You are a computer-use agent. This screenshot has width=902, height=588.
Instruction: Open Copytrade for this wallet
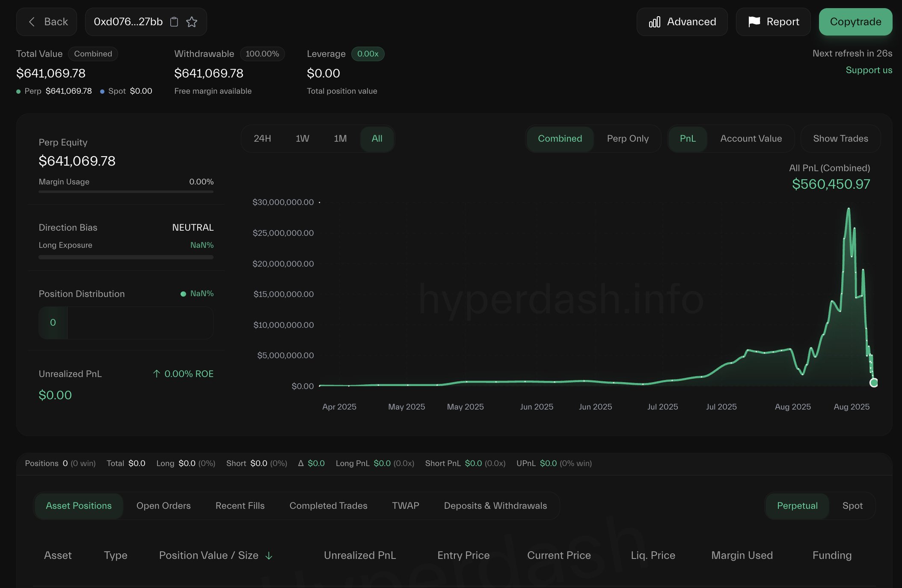pos(855,22)
